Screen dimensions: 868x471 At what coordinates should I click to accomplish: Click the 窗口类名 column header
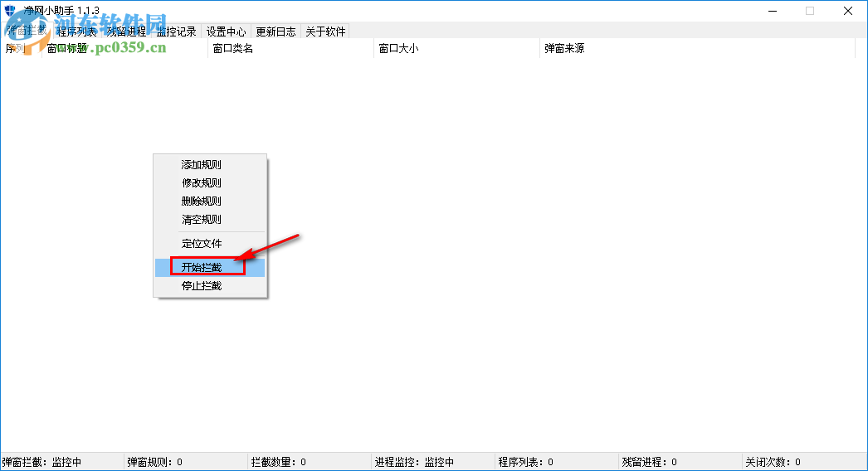point(290,49)
